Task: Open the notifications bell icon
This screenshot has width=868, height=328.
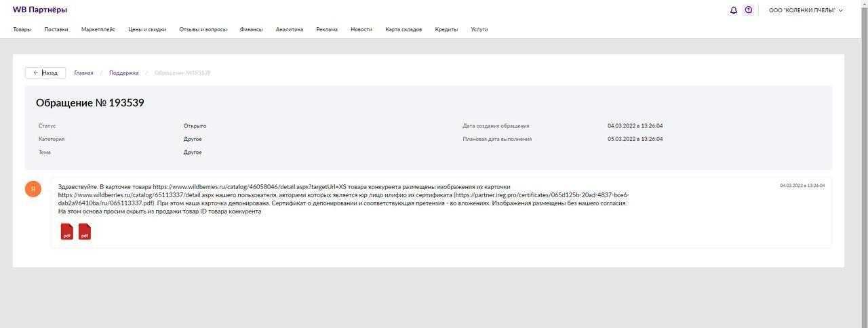Action: pyautogui.click(x=733, y=10)
